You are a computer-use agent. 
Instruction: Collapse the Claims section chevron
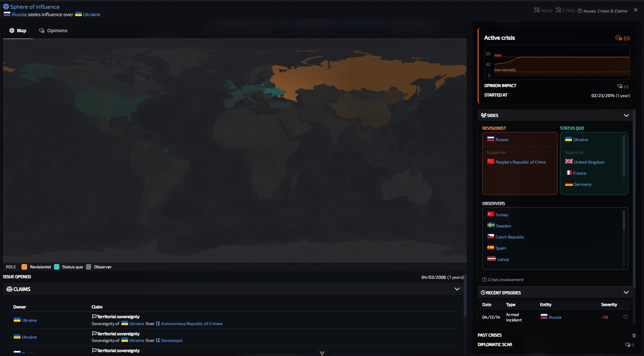pyautogui.click(x=457, y=289)
